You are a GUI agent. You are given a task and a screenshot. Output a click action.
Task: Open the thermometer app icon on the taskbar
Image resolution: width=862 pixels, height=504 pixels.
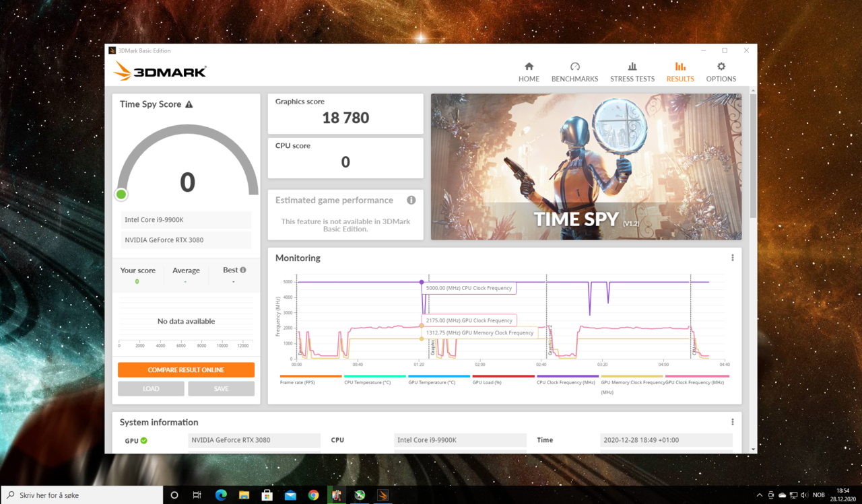[x=336, y=495]
